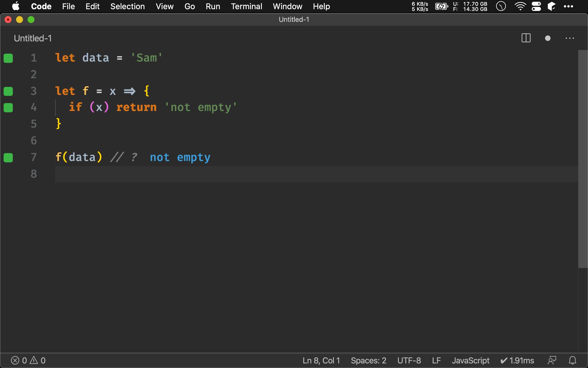
Task: Click Ln 8, Col 1 position indicator
Action: coord(321,360)
